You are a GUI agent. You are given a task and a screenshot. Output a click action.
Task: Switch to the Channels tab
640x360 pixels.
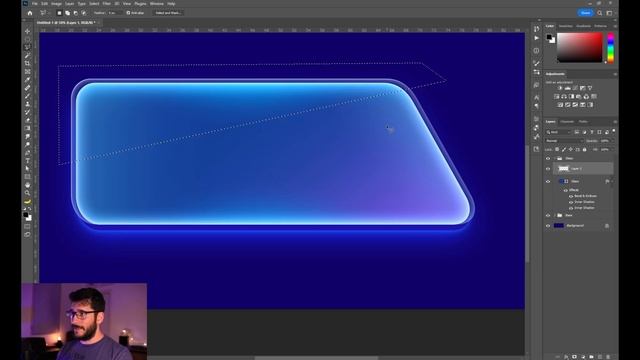[567, 122]
